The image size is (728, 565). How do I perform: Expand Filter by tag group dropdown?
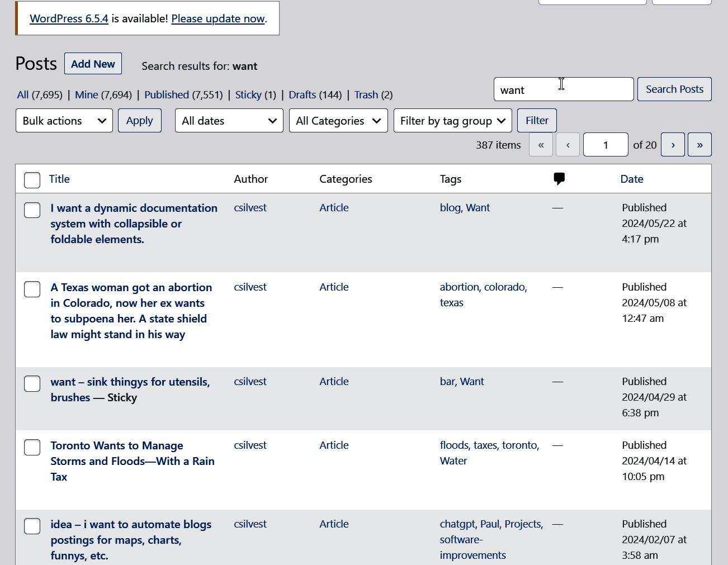pyautogui.click(x=452, y=121)
